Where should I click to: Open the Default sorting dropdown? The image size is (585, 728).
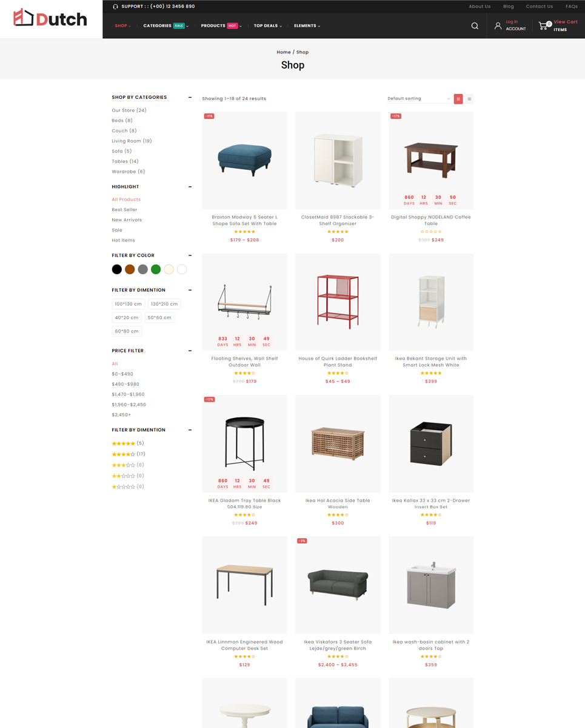click(x=419, y=98)
